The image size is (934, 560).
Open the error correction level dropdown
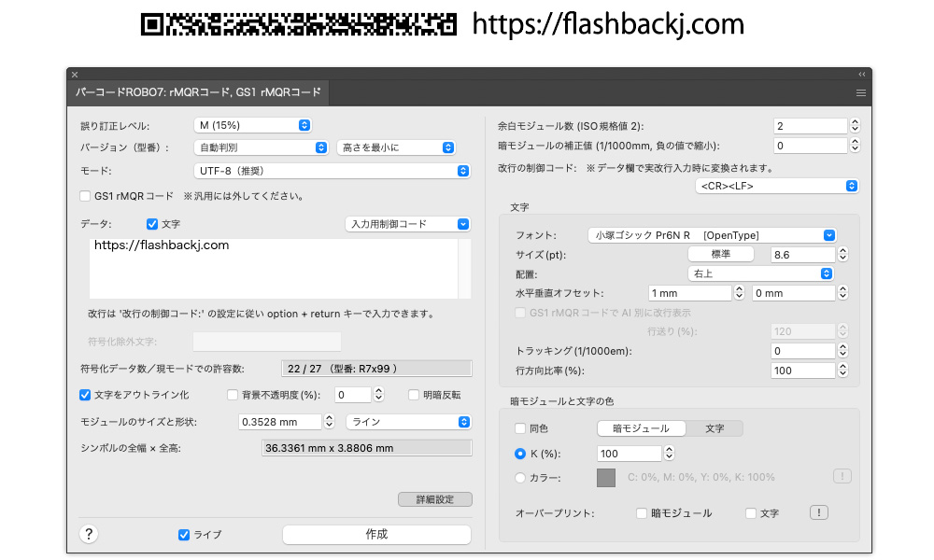[252, 125]
